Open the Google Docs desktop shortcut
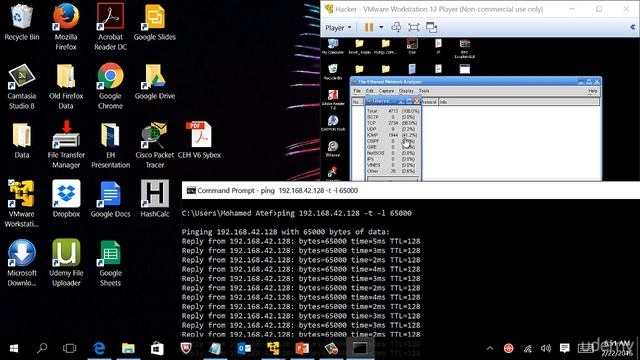640x360 pixels. click(110, 199)
